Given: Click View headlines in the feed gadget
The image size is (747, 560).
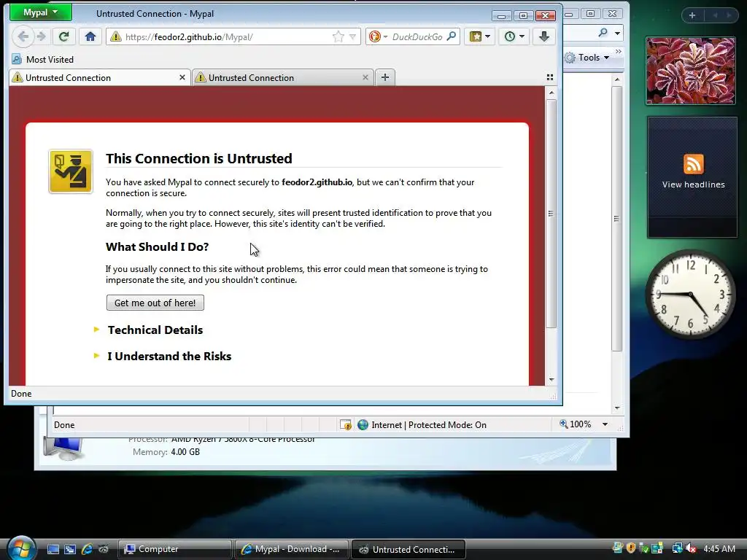Looking at the screenshot, I should [693, 184].
